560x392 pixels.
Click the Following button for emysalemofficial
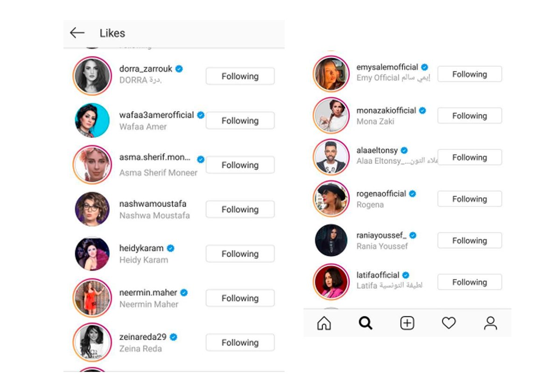[469, 74]
